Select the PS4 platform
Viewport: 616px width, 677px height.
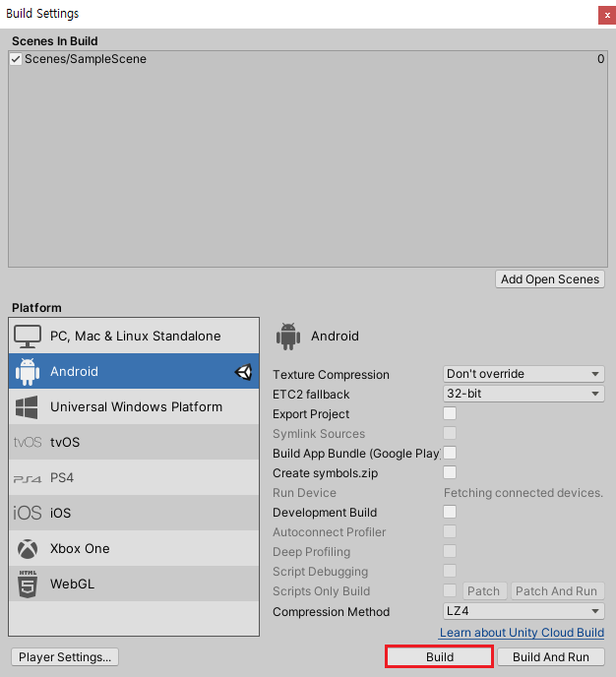134,477
